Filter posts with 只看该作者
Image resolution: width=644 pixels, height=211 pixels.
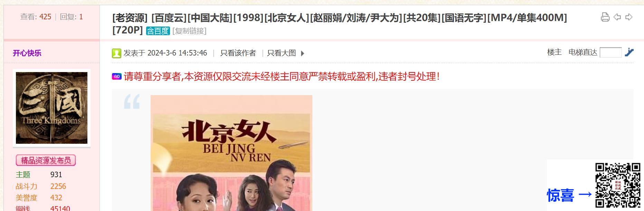click(x=238, y=53)
